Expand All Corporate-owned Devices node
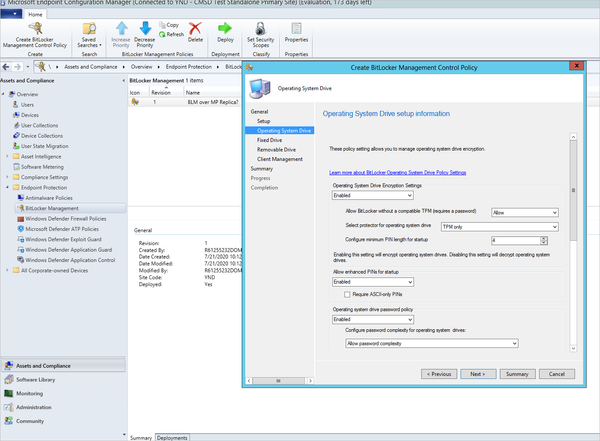The width and height of the screenshot is (600, 441). tap(7, 270)
